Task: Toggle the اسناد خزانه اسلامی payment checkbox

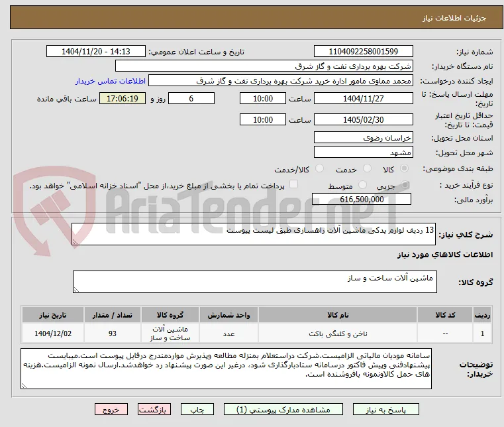Action: (x=293, y=184)
